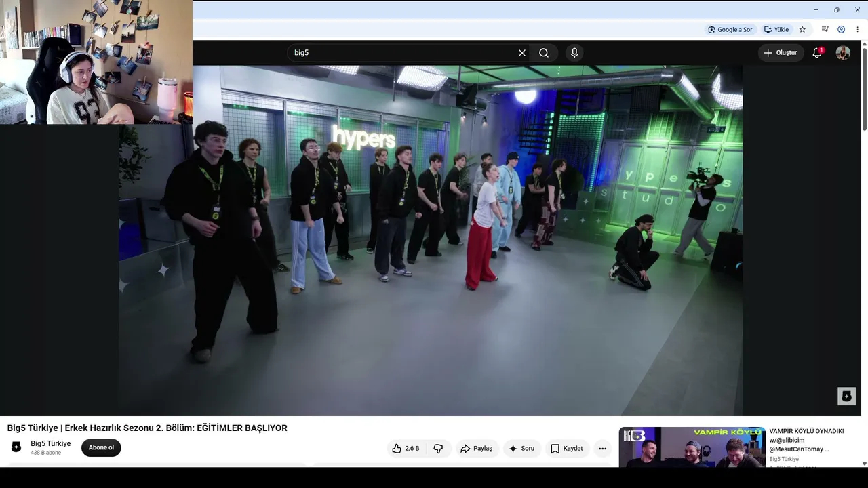Click the '438 B abone' subscriber count
868x488 pixels.
[x=45, y=453]
